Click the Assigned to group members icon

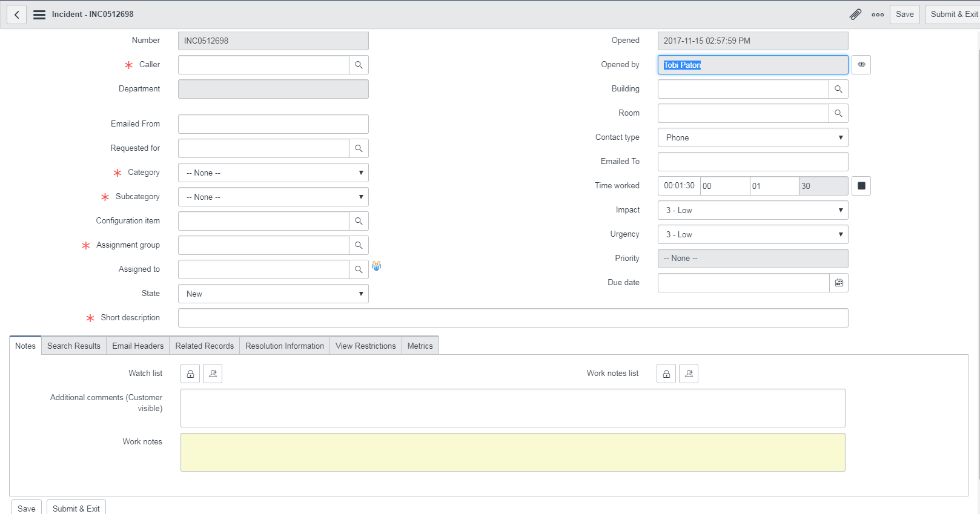pos(377,266)
